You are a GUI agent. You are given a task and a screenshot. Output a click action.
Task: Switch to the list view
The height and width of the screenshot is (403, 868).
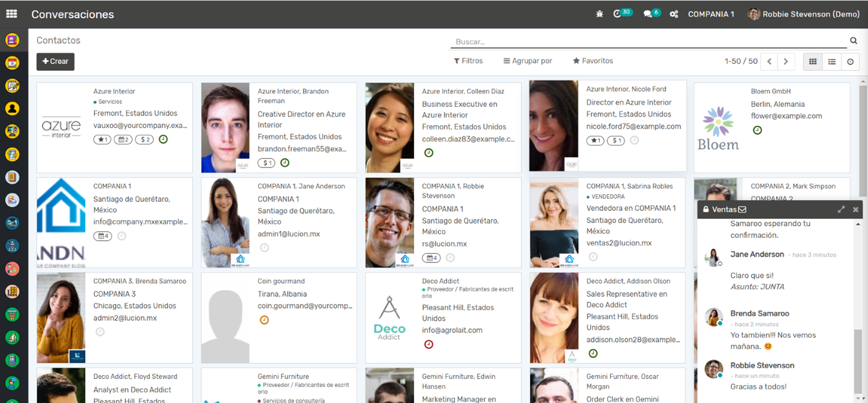pos(832,62)
